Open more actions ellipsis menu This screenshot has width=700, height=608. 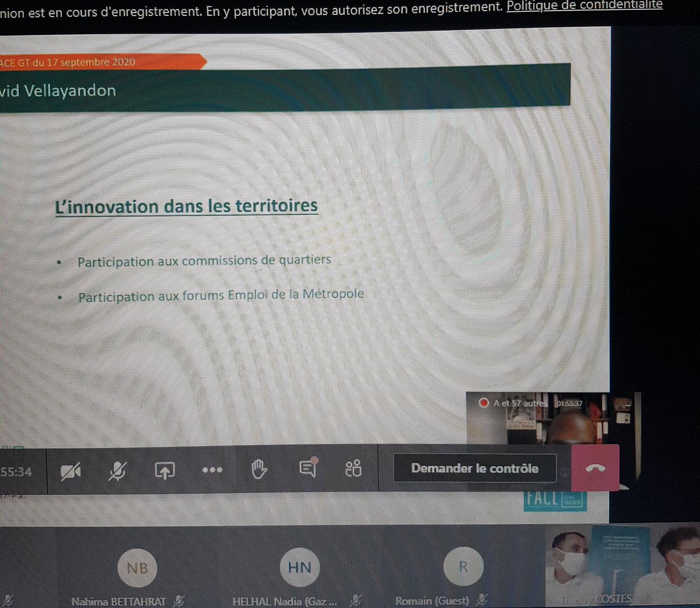(x=212, y=470)
